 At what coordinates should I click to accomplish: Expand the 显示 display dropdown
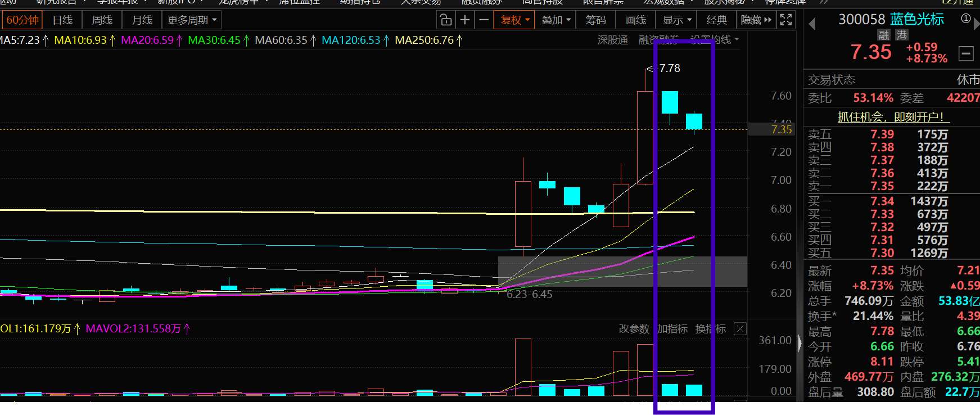[x=677, y=20]
